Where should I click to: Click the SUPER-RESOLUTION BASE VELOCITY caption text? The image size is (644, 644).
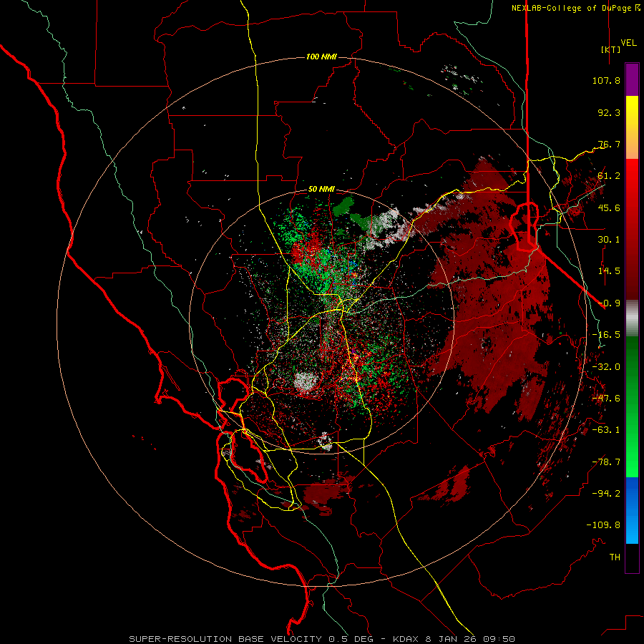click(225, 639)
